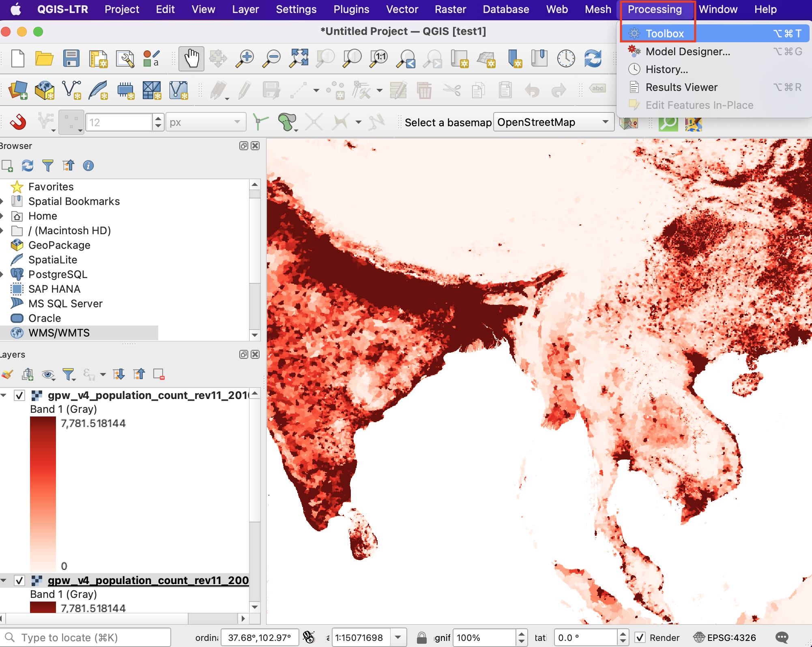Open the Raster menu
The image size is (812, 647).
[x=450, y=9]
